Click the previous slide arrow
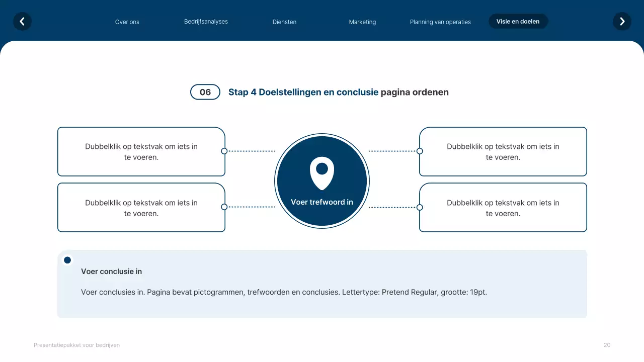The width and height of the screenshot is (644, 362). [22, 21]
